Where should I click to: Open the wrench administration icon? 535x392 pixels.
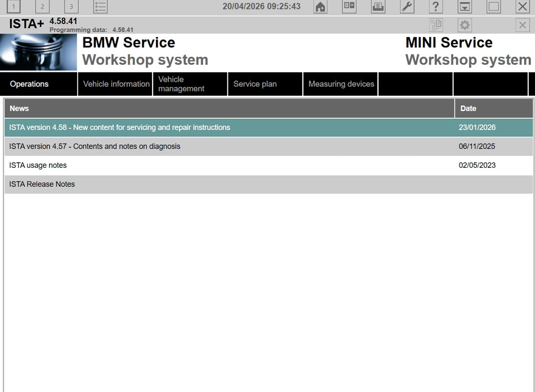[407, 7]
